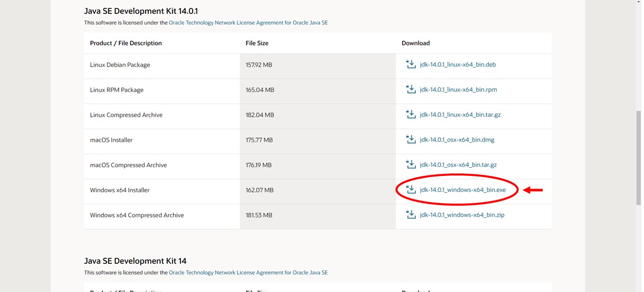Click the 176.19 MB file size cell
The height and width of the screenshot is (292, 644).
point(318,166)
